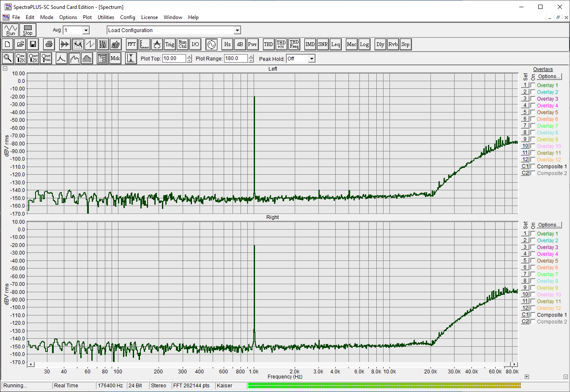Open Overlays Options... for the Right plot

coord(549,225)
